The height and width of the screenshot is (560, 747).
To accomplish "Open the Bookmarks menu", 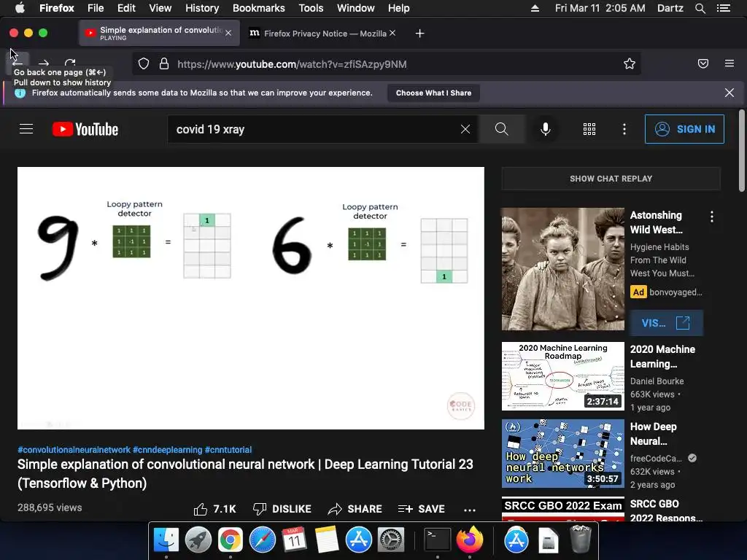I will (259, 8).
